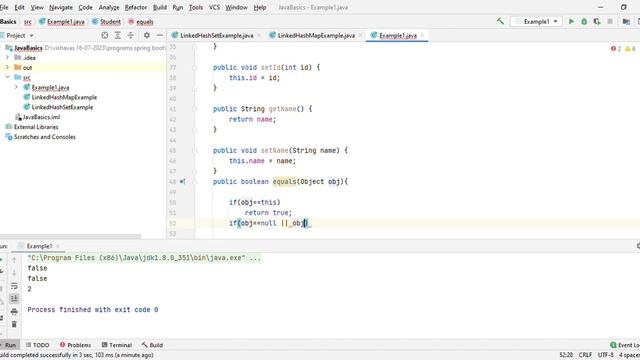Hide the Project tool window
640x360 pixels.
160,36
